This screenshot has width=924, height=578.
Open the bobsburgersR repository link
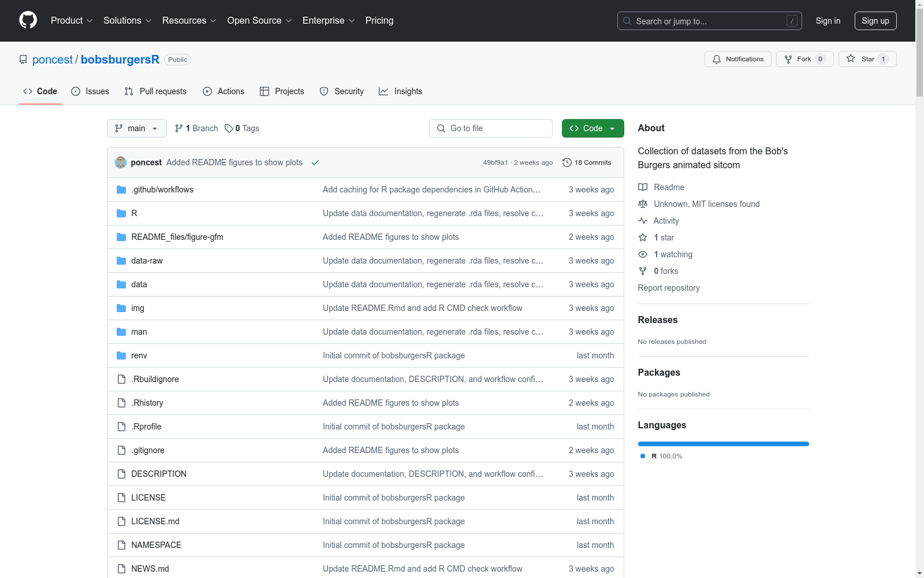[x=120, y=60]
